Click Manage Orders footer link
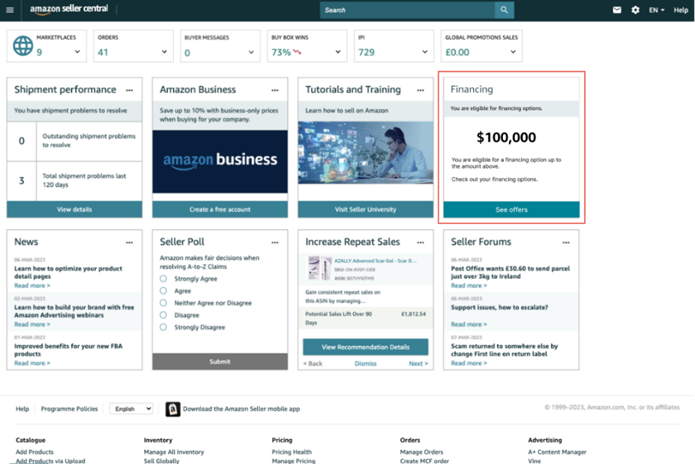The width and height of the screenshot is (695, 464). click(x=421, y=452)
